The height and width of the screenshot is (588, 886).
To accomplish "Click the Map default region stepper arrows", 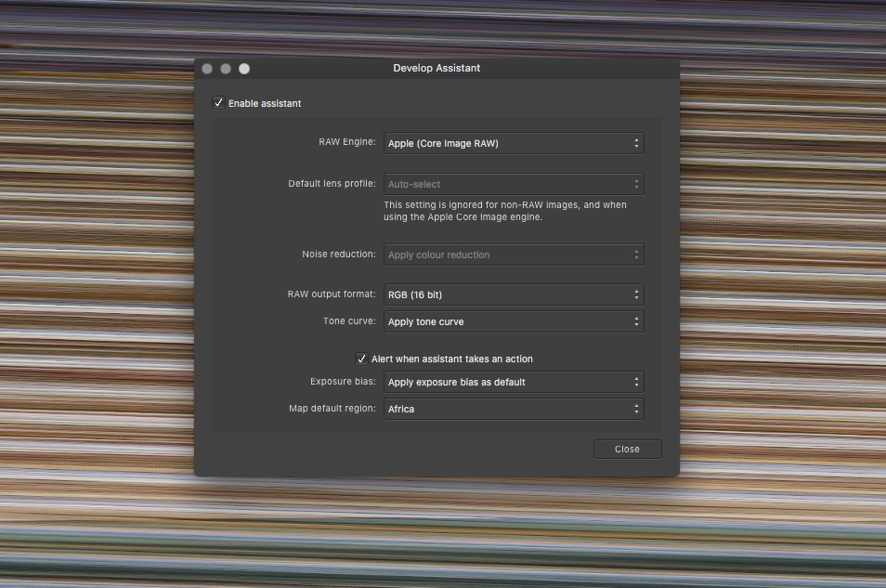I will 637,409.
